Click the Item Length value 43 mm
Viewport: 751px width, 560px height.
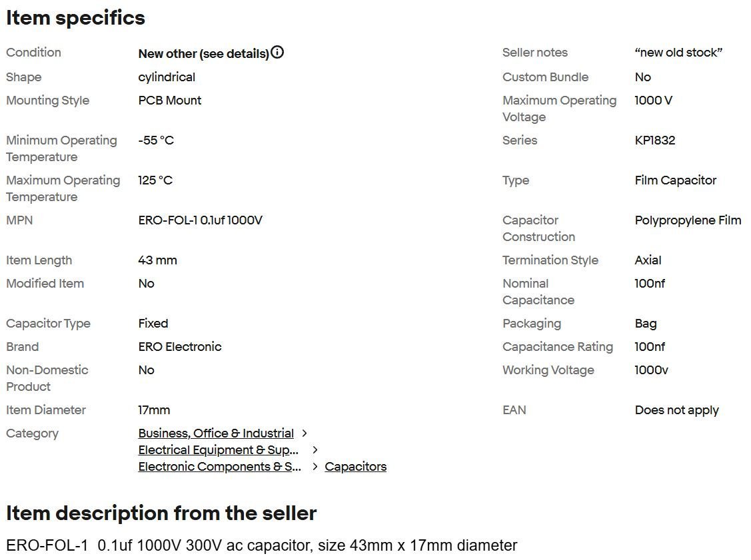(x=157, y=260)
